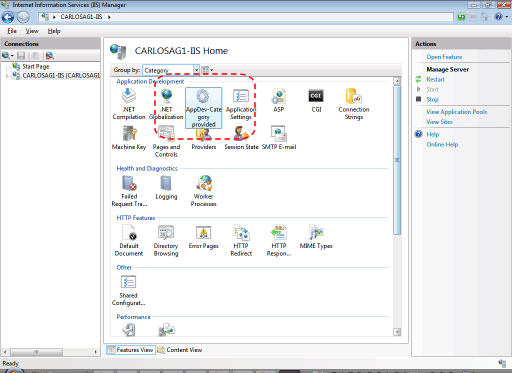
Task: Open the Providers feature
Action: coord(204,138)
